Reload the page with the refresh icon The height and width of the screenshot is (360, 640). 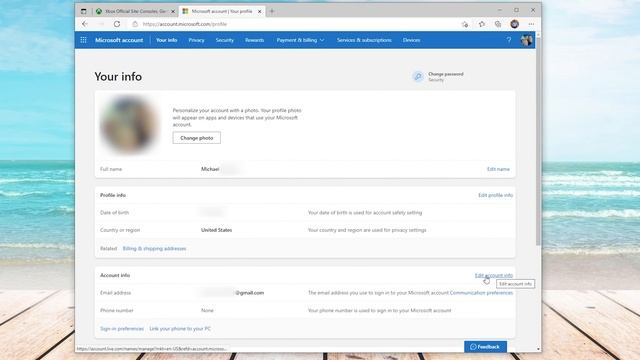click(117, 24)
